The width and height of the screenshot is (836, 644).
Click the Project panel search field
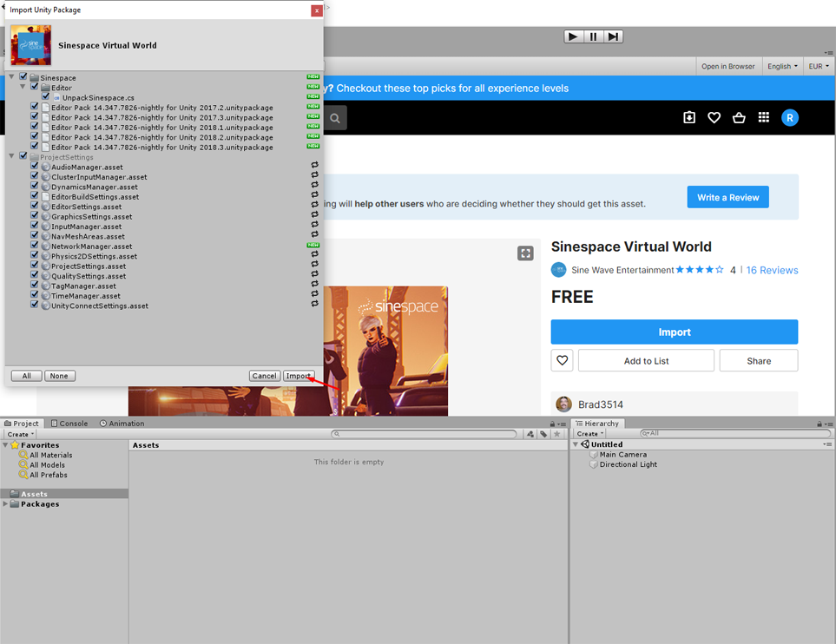click(x=424, y=434)
